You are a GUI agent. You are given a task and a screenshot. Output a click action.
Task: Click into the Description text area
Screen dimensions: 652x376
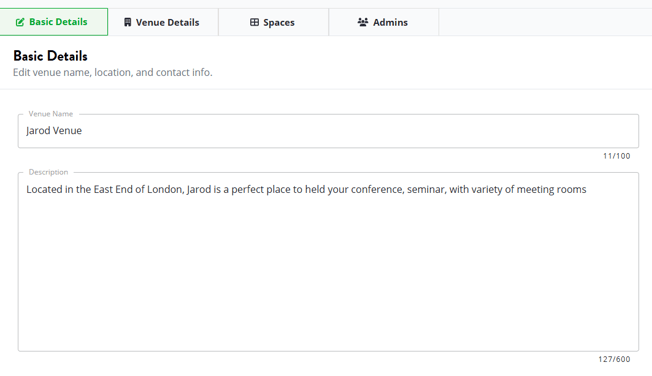tap(328, 262)
